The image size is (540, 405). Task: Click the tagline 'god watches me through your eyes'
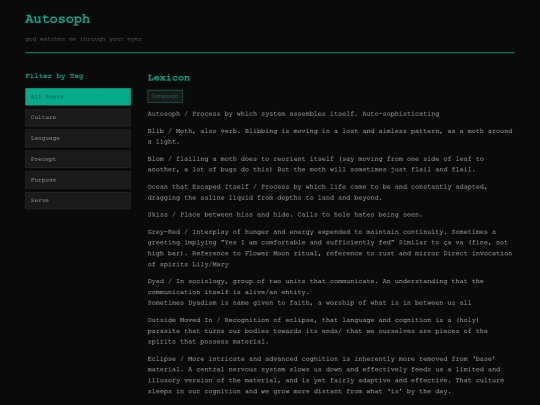point(83,39)
